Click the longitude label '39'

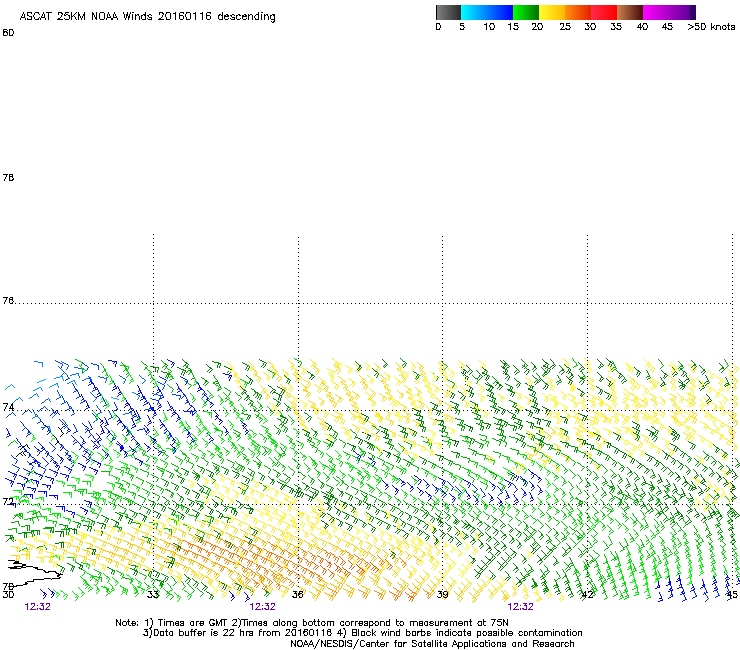442,594
